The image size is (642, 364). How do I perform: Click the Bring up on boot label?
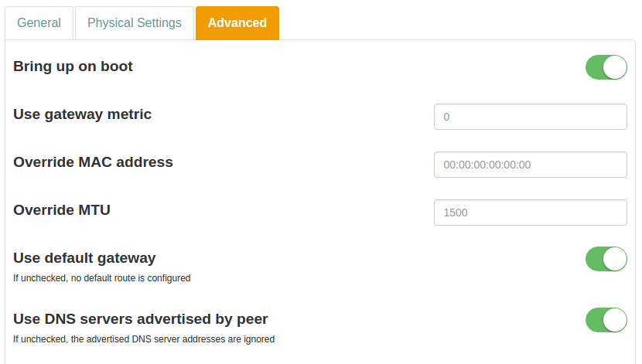point(73,66)
